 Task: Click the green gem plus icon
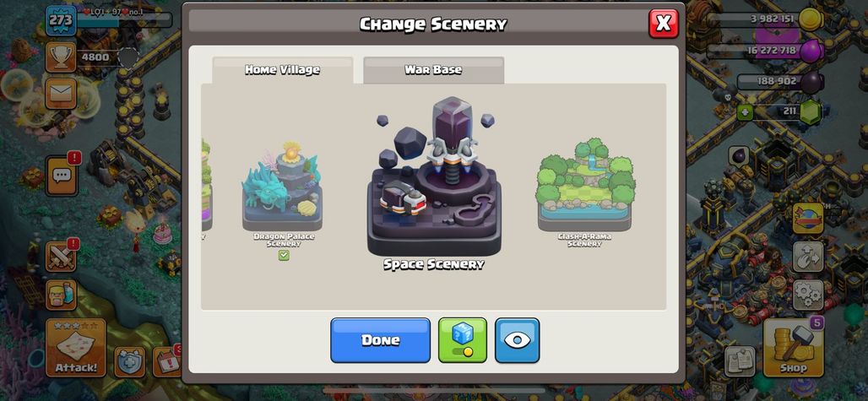745,111
